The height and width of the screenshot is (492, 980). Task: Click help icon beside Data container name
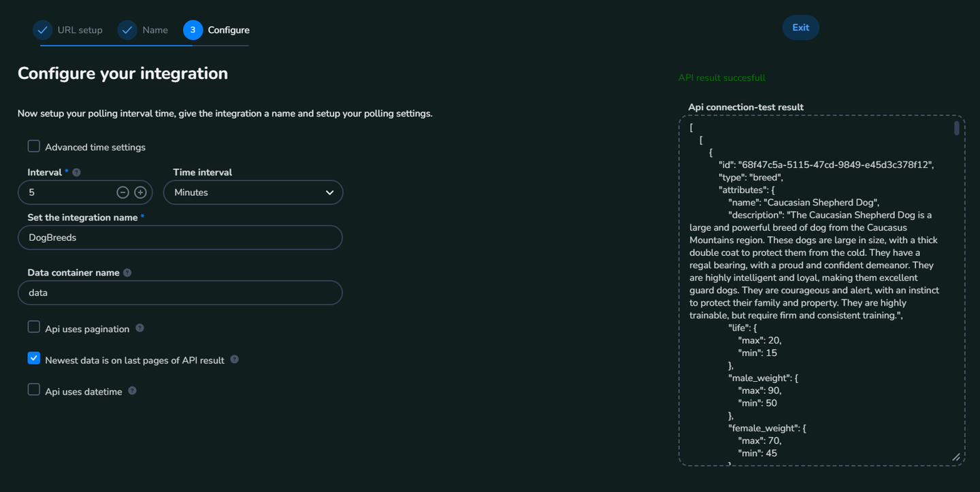coord(127,273)
